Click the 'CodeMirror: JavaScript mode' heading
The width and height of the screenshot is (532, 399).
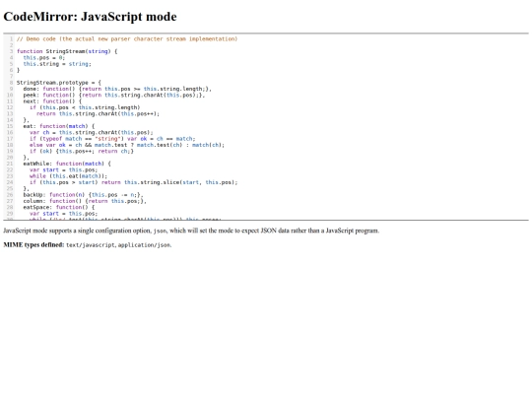tap(90, 17)
